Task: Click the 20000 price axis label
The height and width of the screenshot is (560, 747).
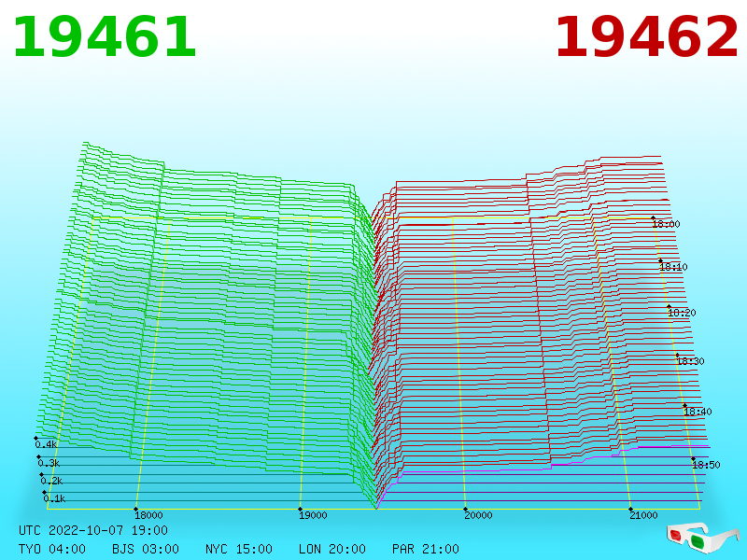Action: [478, 515]
